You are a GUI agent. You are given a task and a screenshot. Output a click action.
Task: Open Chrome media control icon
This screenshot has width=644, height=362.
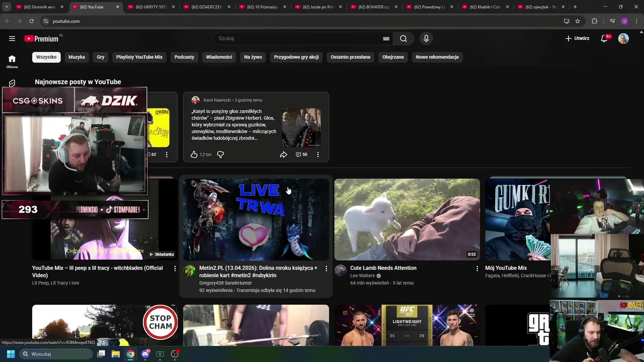pyautogui.click(x=612, y=21)
